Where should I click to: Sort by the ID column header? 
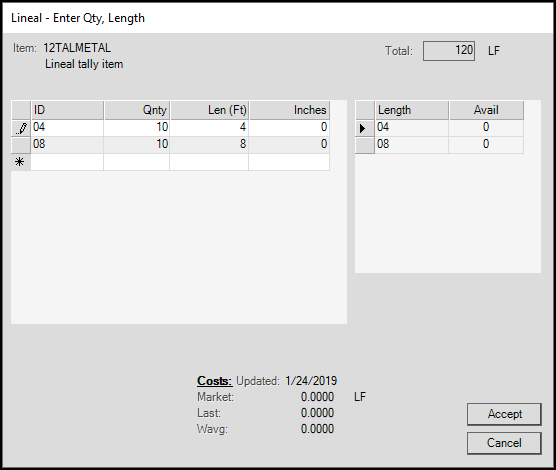[x=68, y=110]
